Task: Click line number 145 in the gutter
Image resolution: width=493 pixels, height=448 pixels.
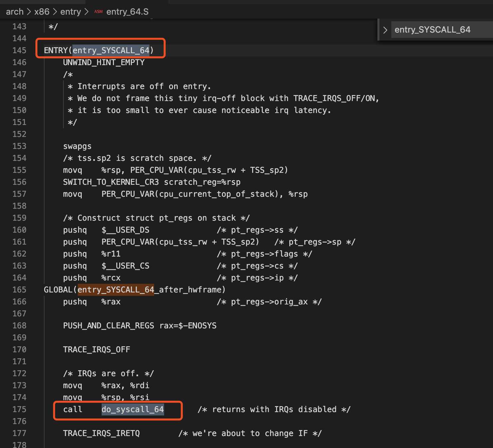Action: 19,50
